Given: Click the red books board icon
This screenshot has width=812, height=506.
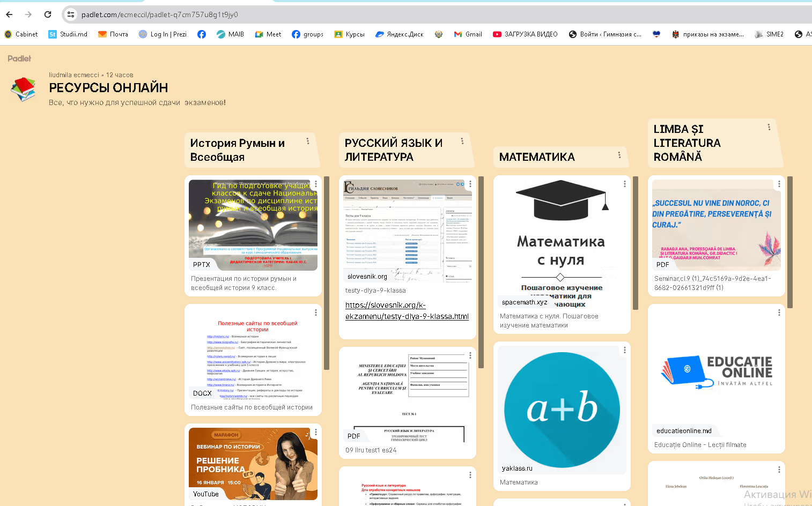Looking at the screenshot, I should pyautogui.click(x=23, y=89).
